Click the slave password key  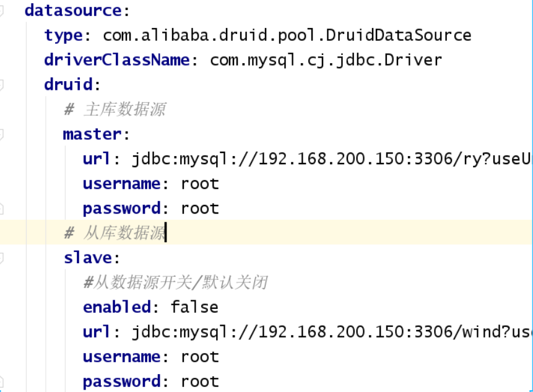(122, 382)
